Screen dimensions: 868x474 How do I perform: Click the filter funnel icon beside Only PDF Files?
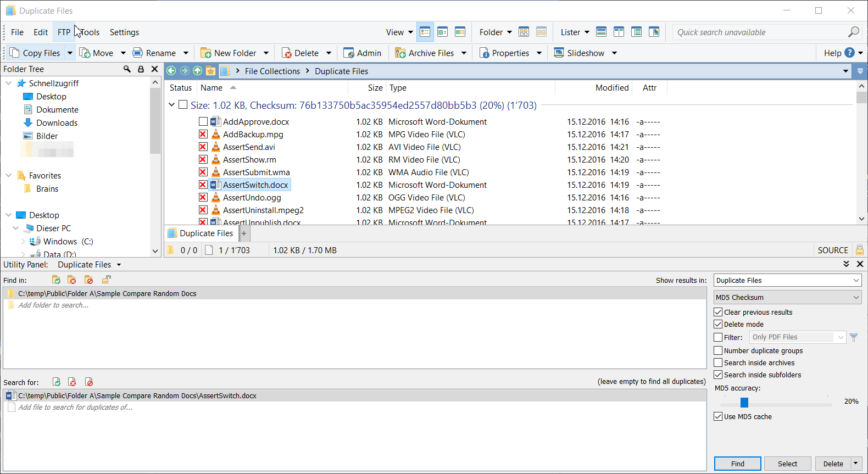click(x=854, y=337)
